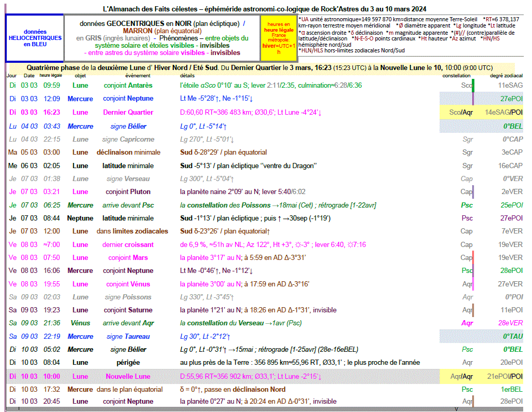Click the event "périgée"
Image resolution: width=532 pixels, height=412 pixels.
click(128, 363)
